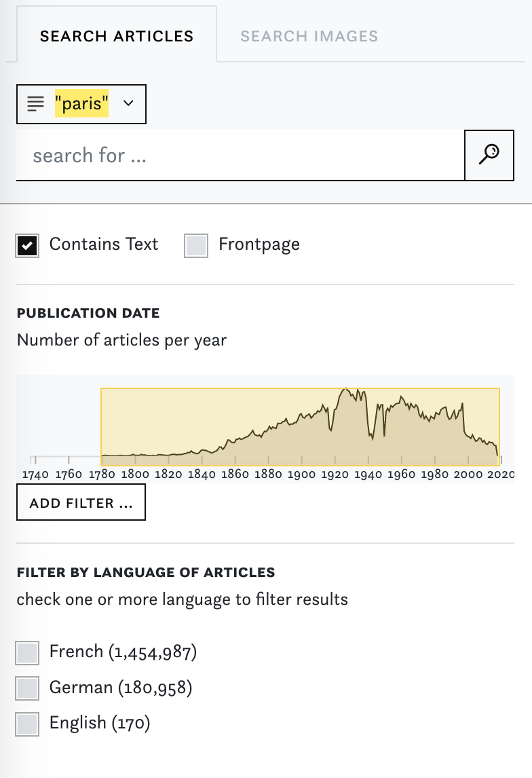Click the left edge of the yellow date range
The image size is (532, 778).
coord(101,427)
